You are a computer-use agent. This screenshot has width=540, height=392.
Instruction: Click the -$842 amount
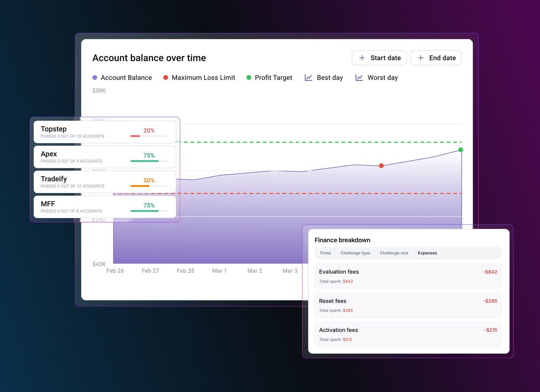tap(490, 272)
